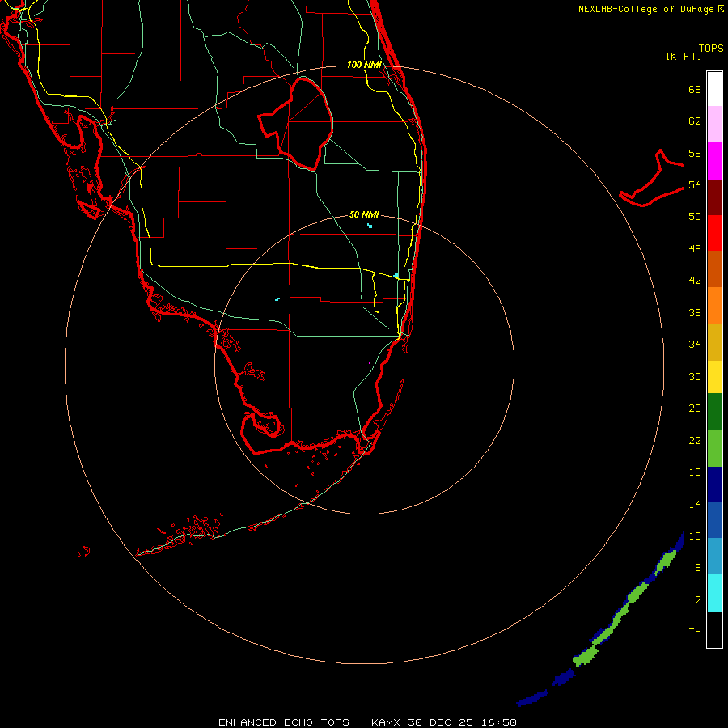Click the 58 value on the legend
Screen dimensions: 728x728
click(x=695, y=153)
